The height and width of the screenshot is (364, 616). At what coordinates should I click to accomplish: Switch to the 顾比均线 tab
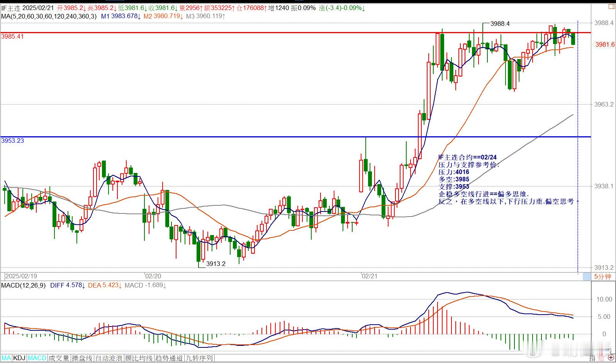[x=139, y=358]
